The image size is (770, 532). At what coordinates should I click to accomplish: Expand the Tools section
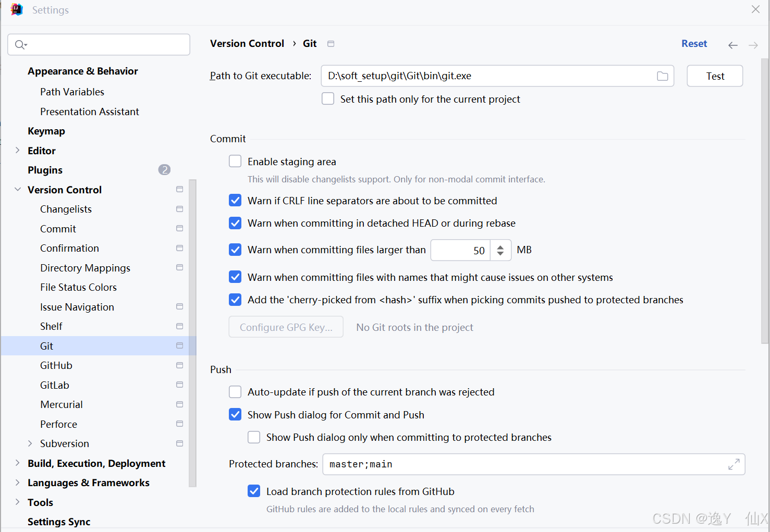click(x=17, y=502)
